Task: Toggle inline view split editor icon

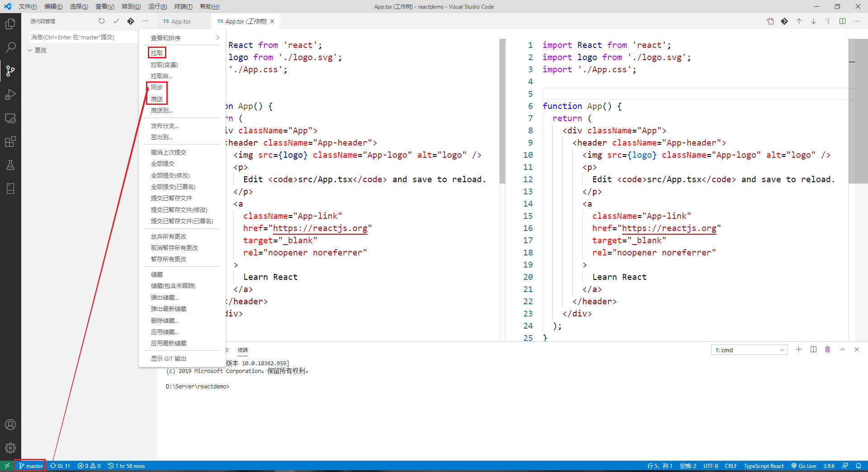Action: (842, 21)
